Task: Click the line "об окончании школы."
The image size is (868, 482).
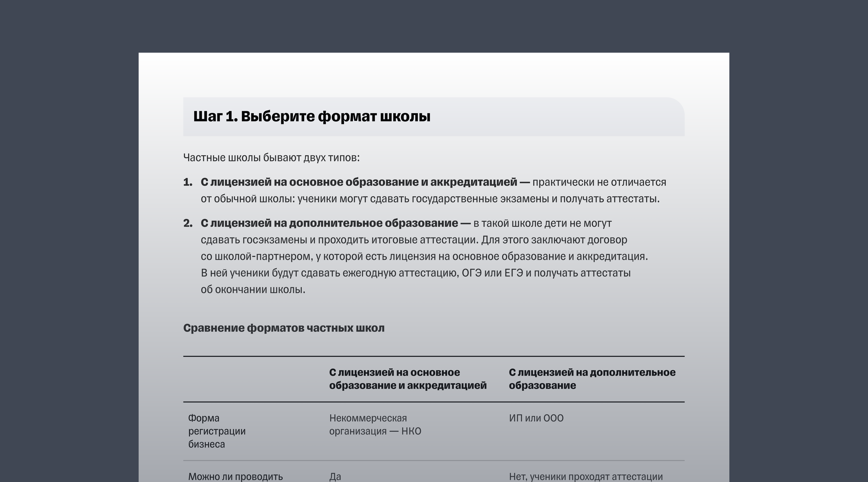Action: tap(253, 290)
